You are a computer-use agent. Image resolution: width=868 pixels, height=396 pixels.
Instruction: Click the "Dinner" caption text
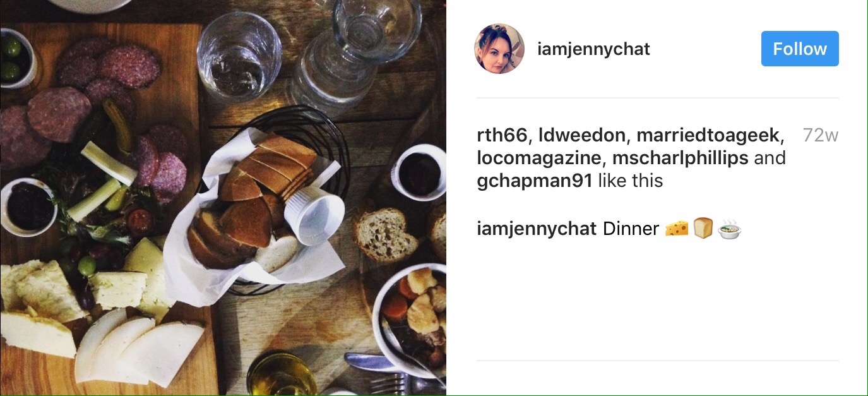coord(631,229)
